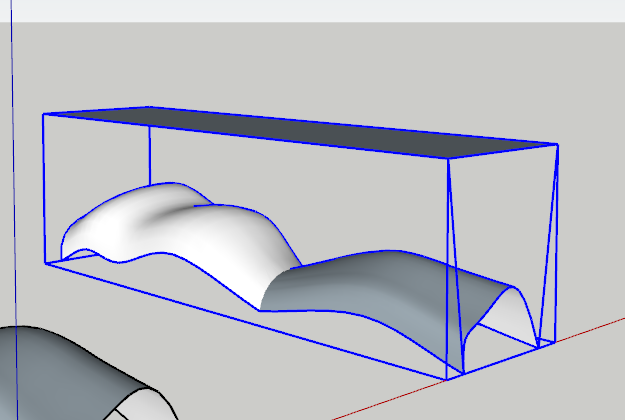Select the white curved surface inside the box
This screenshot has width=625, height=420.
pyautogui.click(x=179, y=235)
